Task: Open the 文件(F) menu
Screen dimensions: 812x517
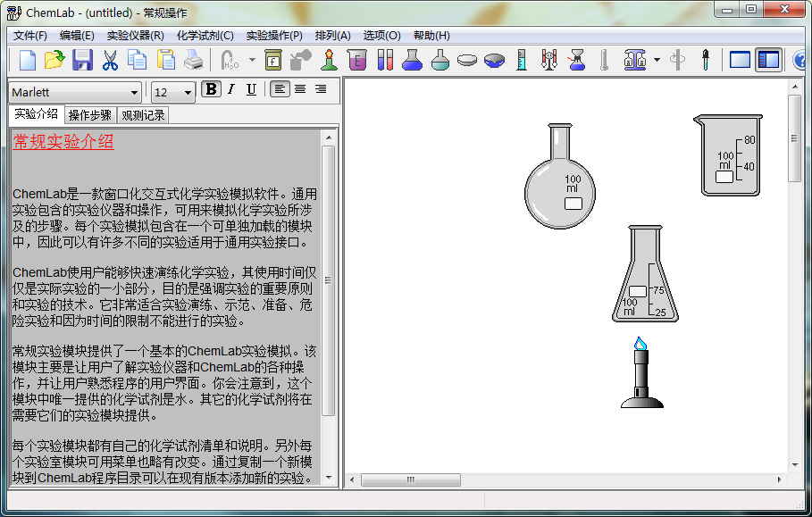Action: (x=30, y=36)
